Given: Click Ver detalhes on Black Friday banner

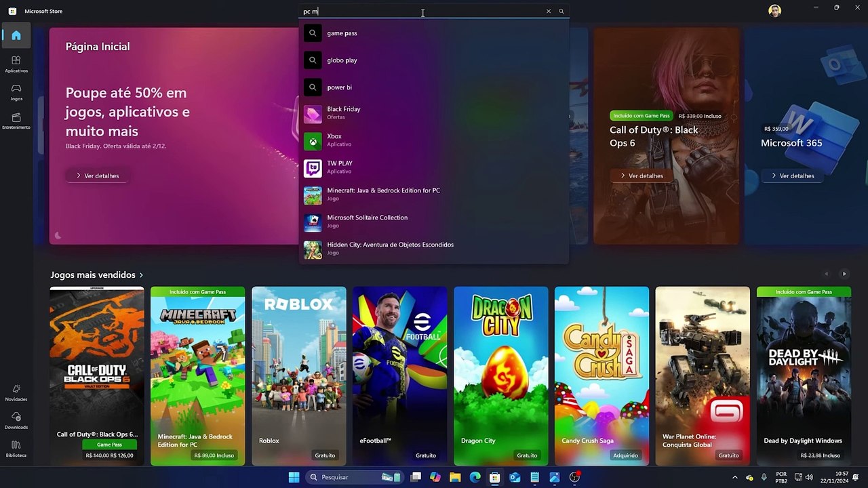Looking at the screenshot, I should (x=98, y=176).
